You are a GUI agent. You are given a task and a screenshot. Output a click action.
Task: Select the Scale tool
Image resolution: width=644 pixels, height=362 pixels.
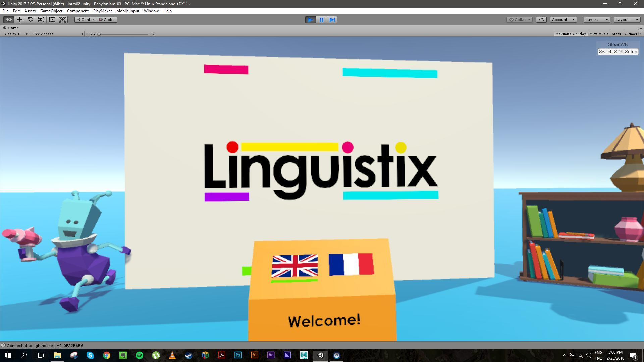point(41,20)
